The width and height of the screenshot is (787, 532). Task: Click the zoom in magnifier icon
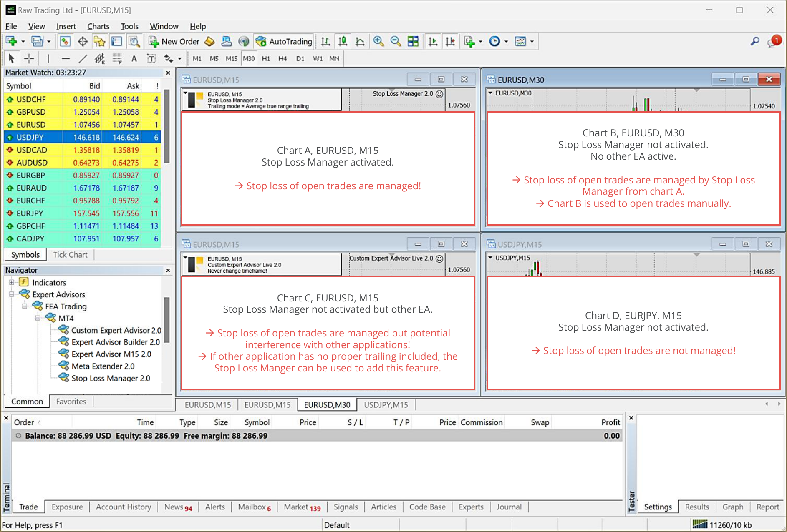[x=378, y=41]
